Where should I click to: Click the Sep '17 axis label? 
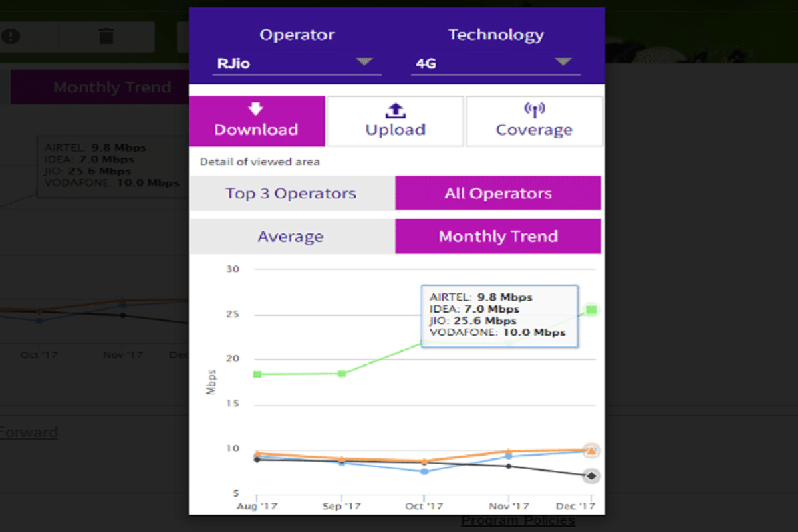pyautogui.click(x=341, y=507)
